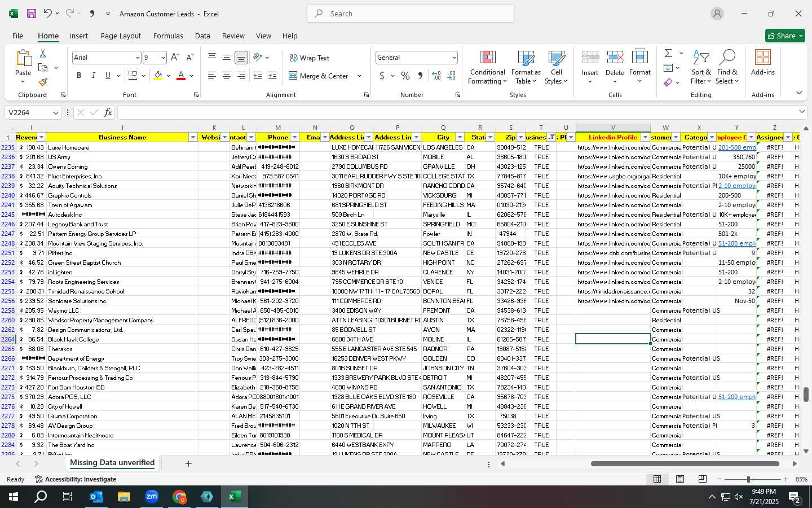Click the Font Color red swatch
Image resolution: width=812 pixels, height=508 pixels.
coord(181,76)
